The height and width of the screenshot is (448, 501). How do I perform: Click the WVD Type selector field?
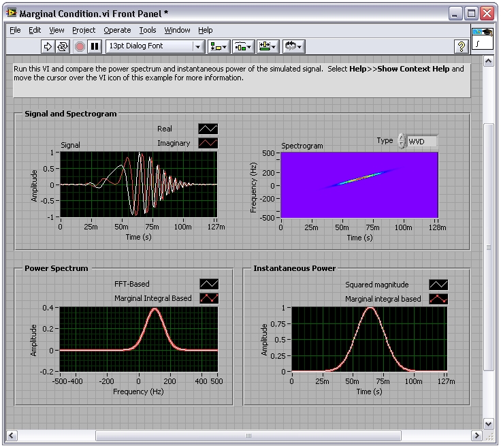click(422, 141)
